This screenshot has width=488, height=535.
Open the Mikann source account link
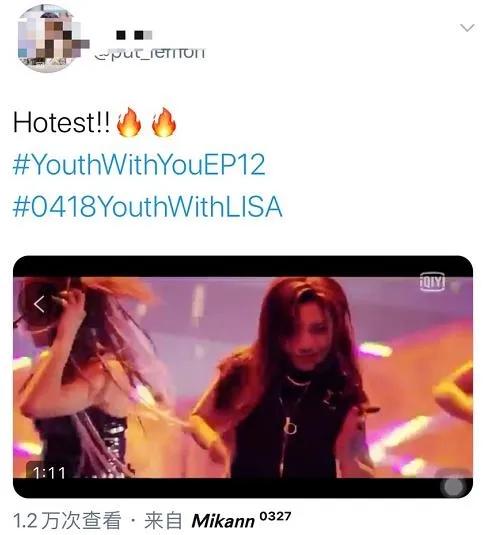[x=223, y=521]
